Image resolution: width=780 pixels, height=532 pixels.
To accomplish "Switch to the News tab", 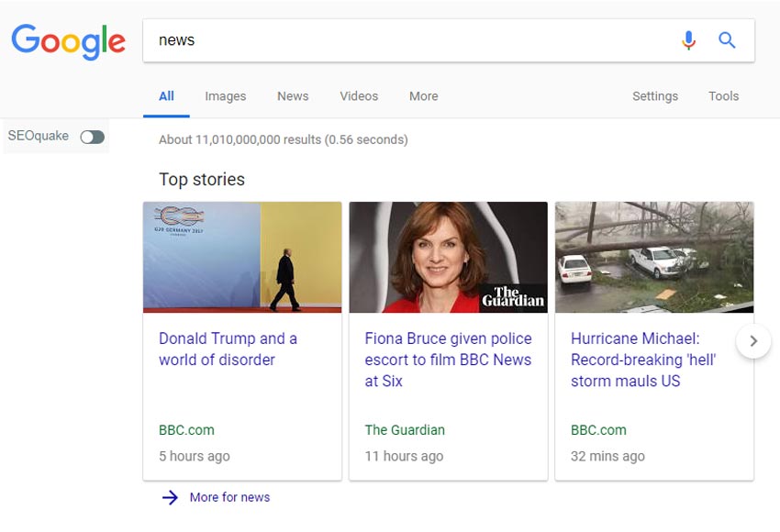I will 293,96.
